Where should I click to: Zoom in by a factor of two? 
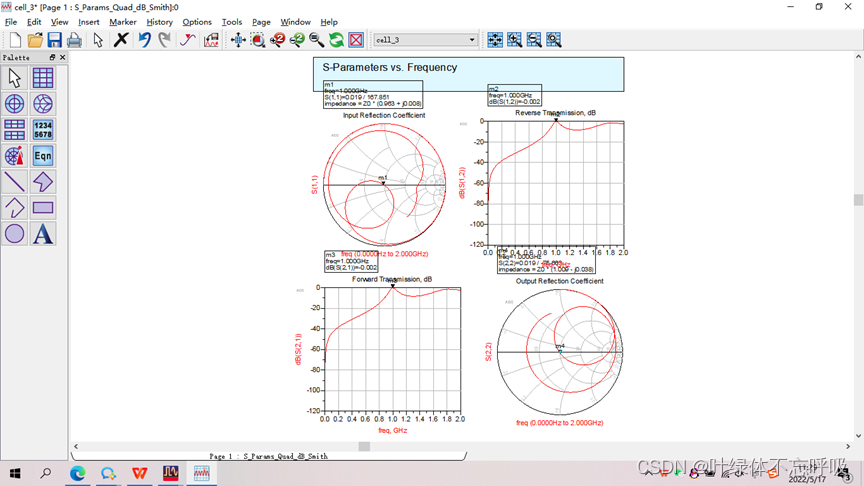tap(278, 40)
